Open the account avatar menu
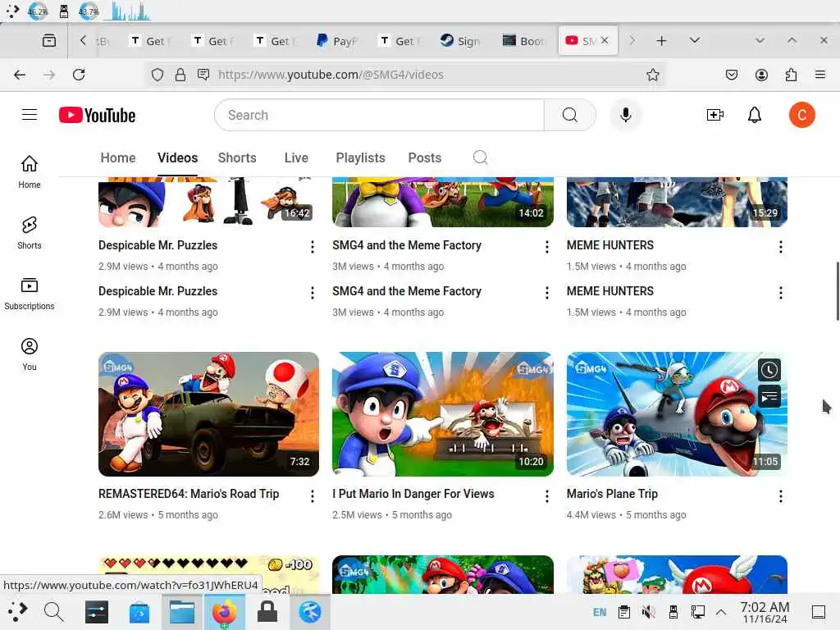840x630 pixels. pos(801,115)
